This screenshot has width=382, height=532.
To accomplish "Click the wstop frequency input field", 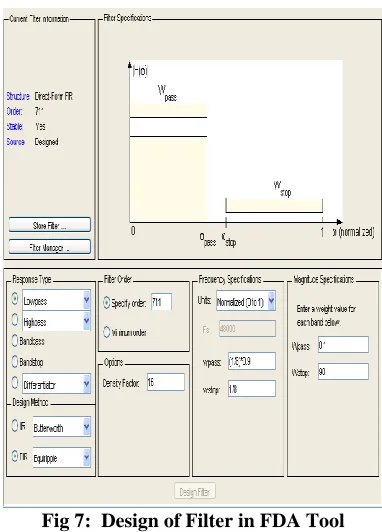I will click(252, 388).
